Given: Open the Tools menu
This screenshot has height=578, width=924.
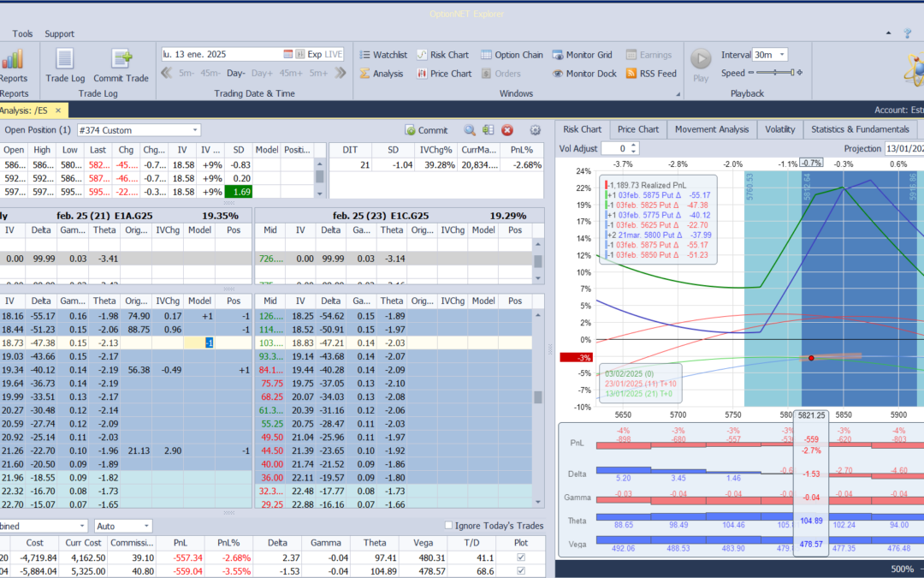Looking at the screenshot, I should [22, 33].
